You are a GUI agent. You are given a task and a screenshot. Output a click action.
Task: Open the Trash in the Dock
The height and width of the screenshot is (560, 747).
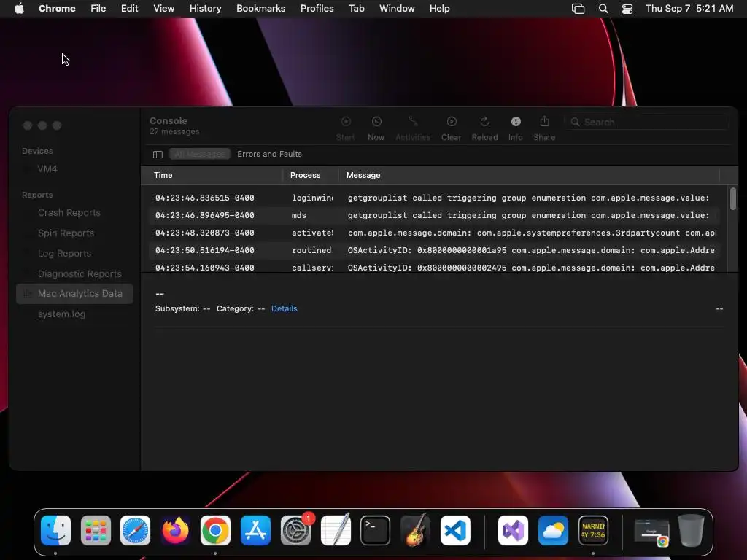tap(691, 530)
